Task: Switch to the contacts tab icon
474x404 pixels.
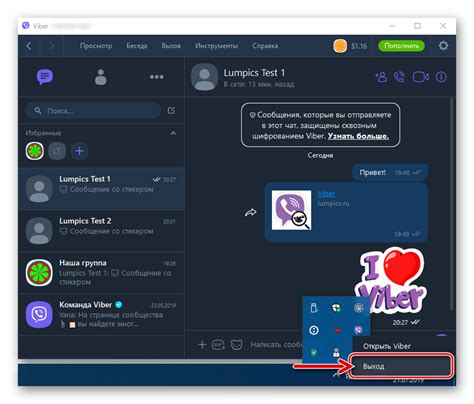Action: click(x=101, y=77)
